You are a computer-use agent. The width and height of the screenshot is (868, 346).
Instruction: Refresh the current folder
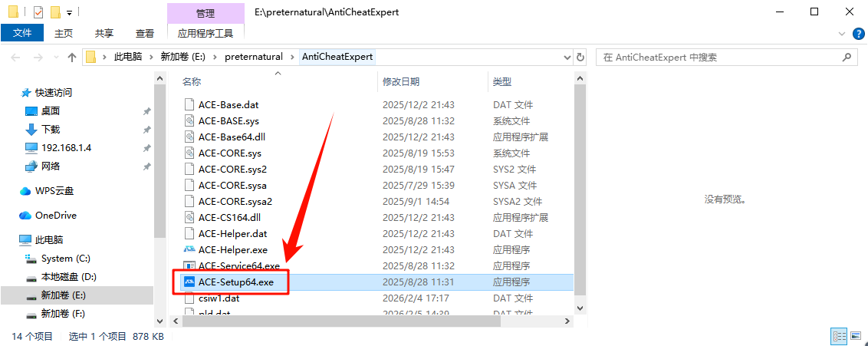[x=580, y=57]
